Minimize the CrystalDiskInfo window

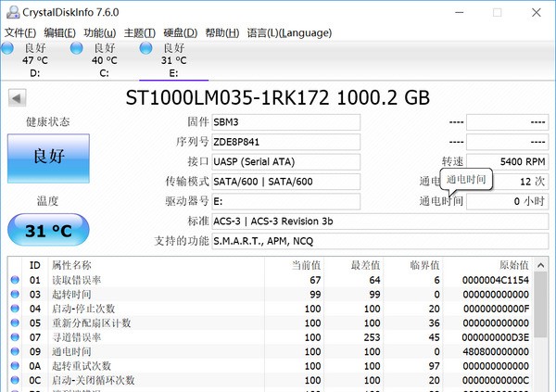(x=460, y=12)
